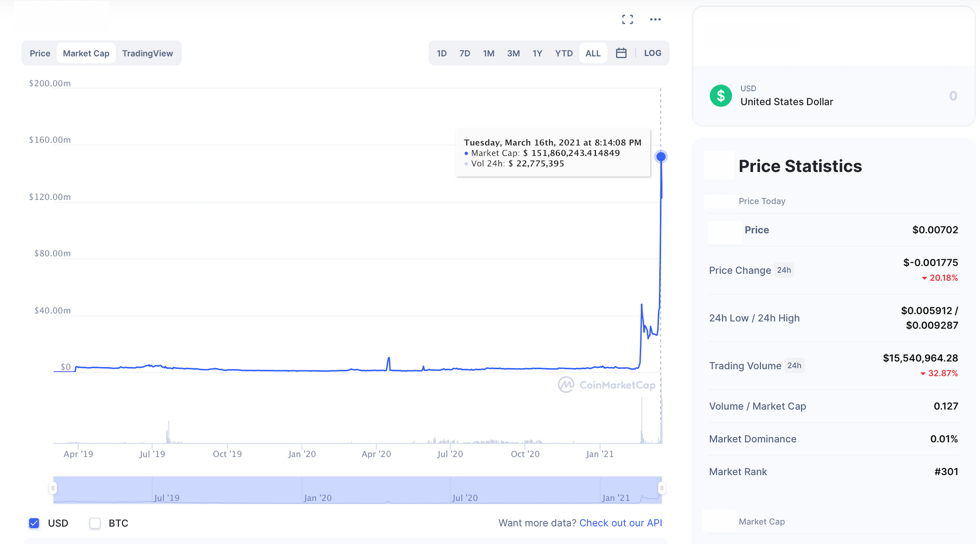
Task: Select the Market Cap tab
Action: pyautogui.click(x=86, y=53)
